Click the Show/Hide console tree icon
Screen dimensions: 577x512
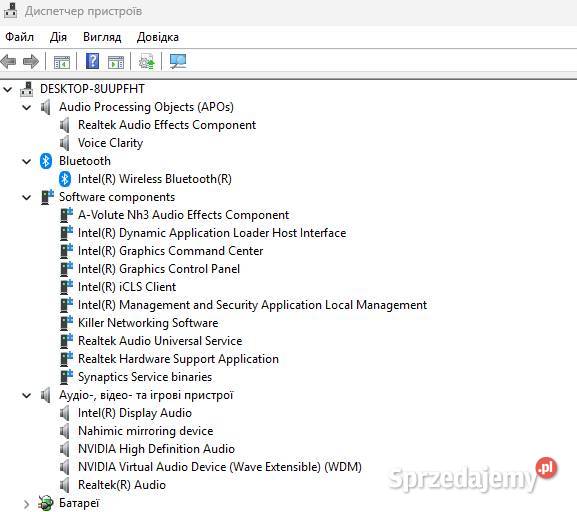(x=61, y=62)
